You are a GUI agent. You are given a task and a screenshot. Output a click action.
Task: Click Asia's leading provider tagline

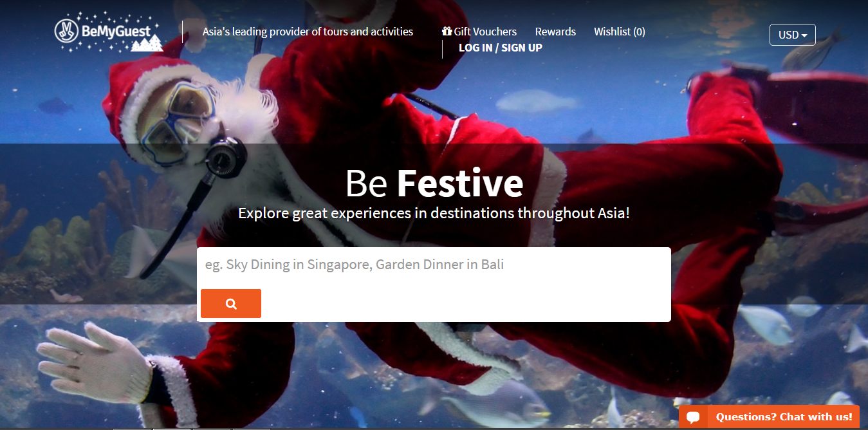(308, 32)
